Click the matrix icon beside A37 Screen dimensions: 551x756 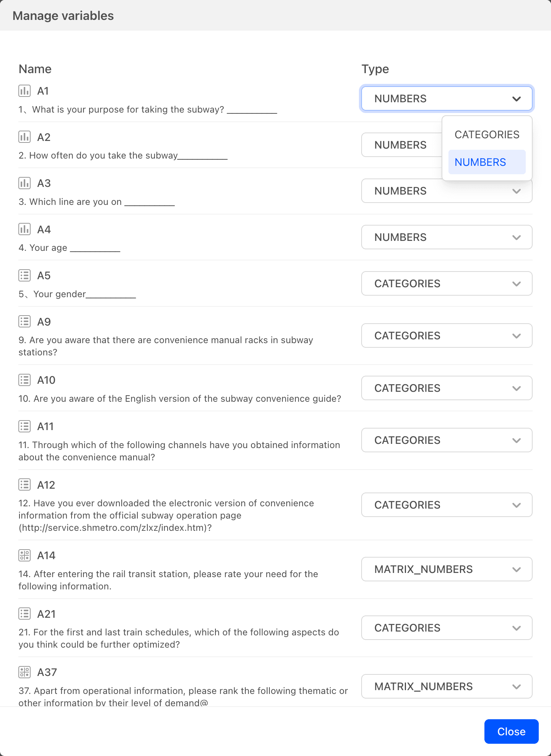point(24,672)
